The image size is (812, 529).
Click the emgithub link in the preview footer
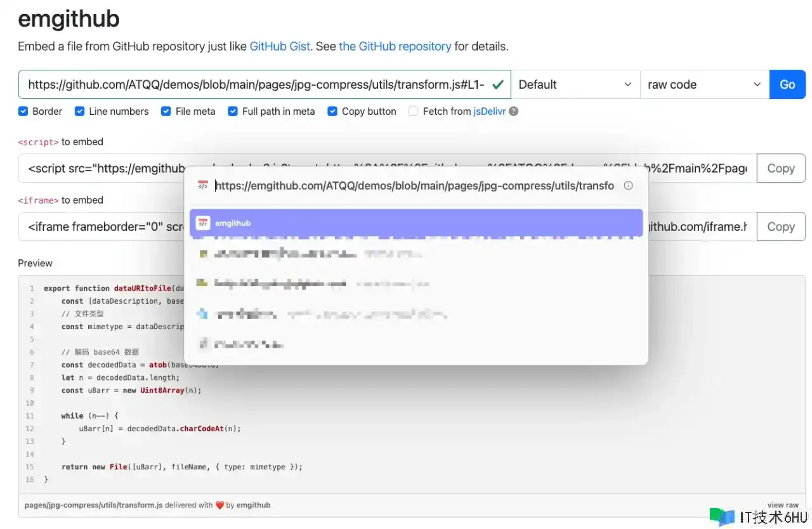253,505
